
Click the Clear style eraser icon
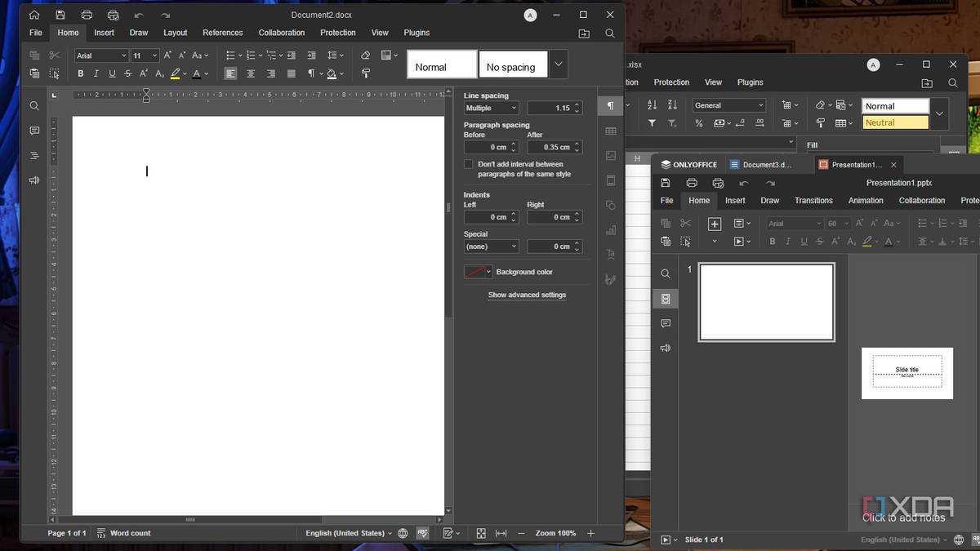365,55
